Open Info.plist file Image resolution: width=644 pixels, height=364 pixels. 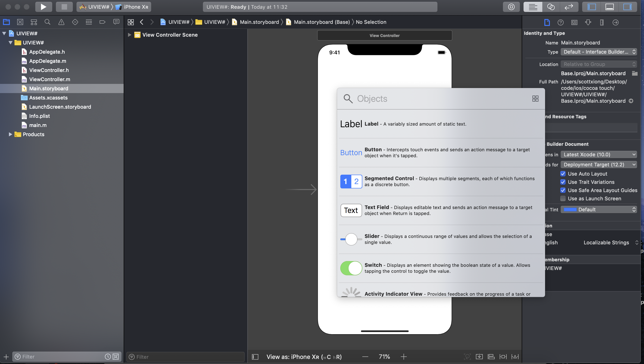tap(39, 116)
